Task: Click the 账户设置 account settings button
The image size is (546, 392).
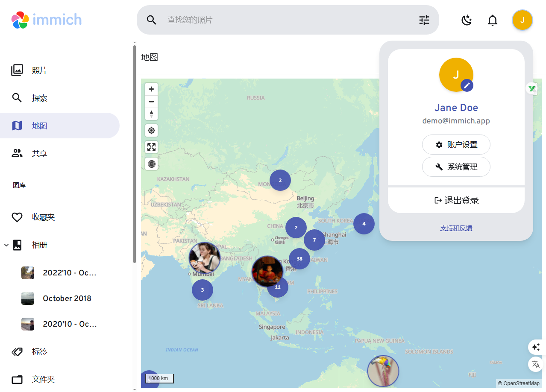Action: [456, 145]
